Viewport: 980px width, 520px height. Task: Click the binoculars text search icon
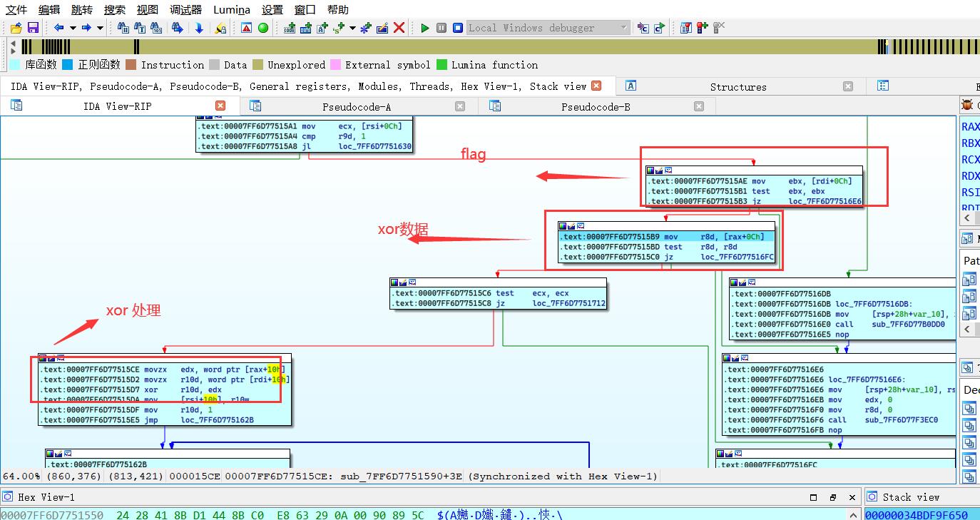[140, 28]
